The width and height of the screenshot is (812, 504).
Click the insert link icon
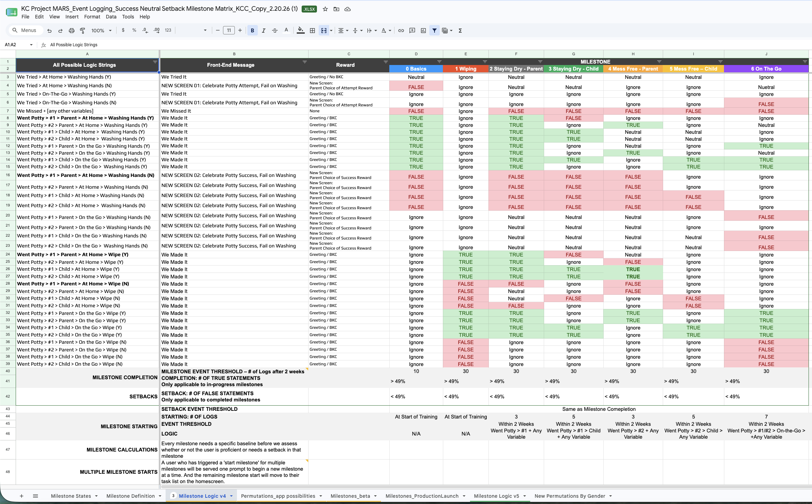(401, 31)
